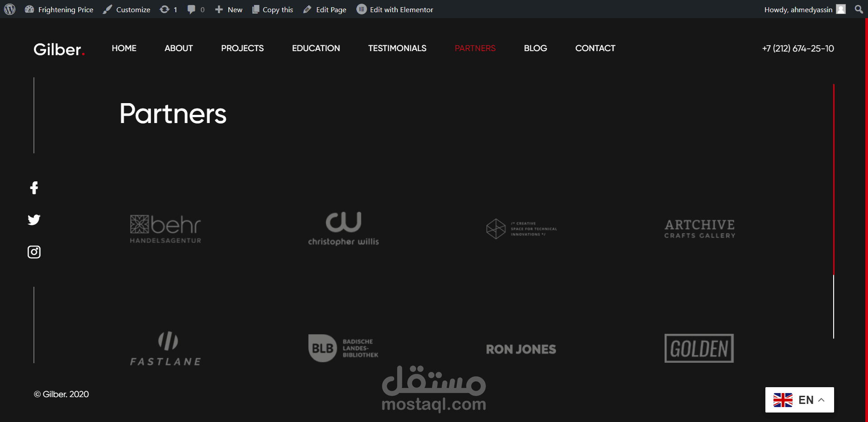This screenshot has height=422, width=868.
Task: Open the admin bar search icon
Action: 859,9
